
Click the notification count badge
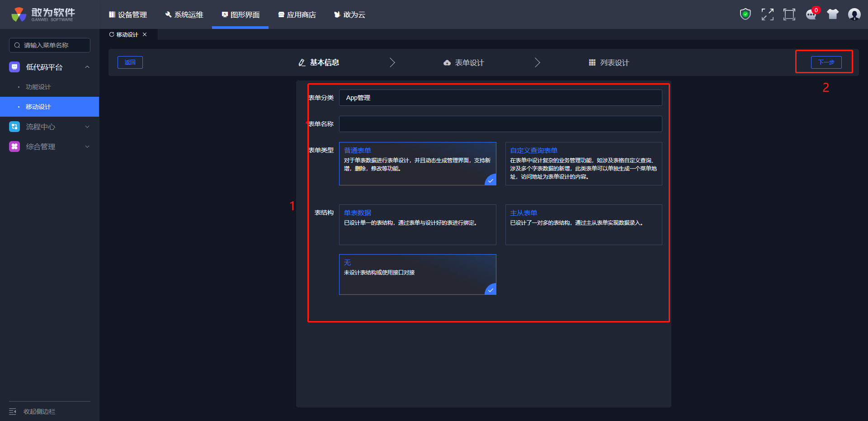[x=816, y=10]
